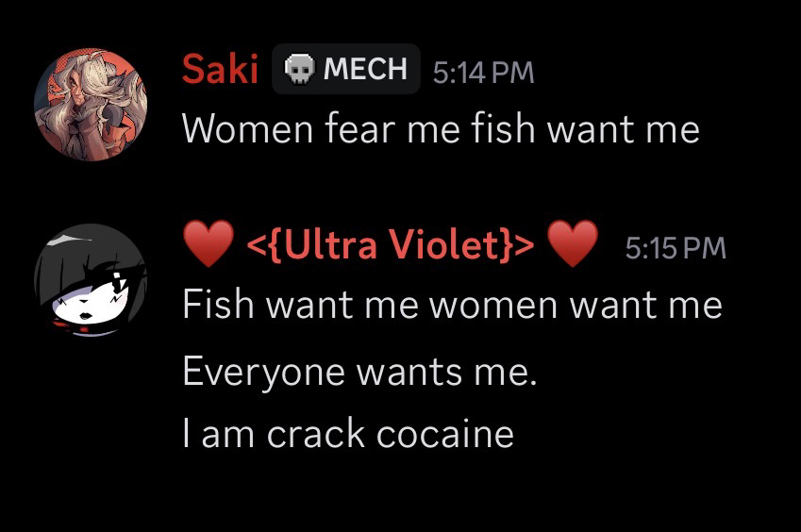801x532 pixels.
Task: Open the Saki username link
Action: [220, 69]
